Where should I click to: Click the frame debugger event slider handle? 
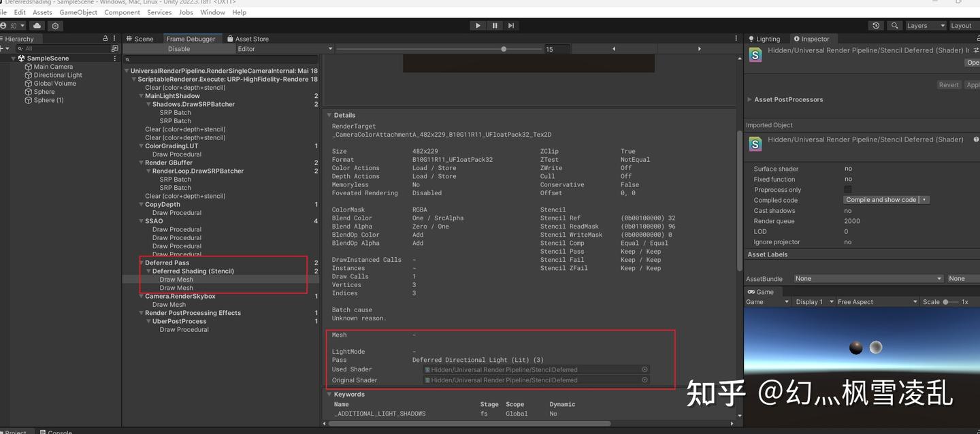(x=504, y=49)
